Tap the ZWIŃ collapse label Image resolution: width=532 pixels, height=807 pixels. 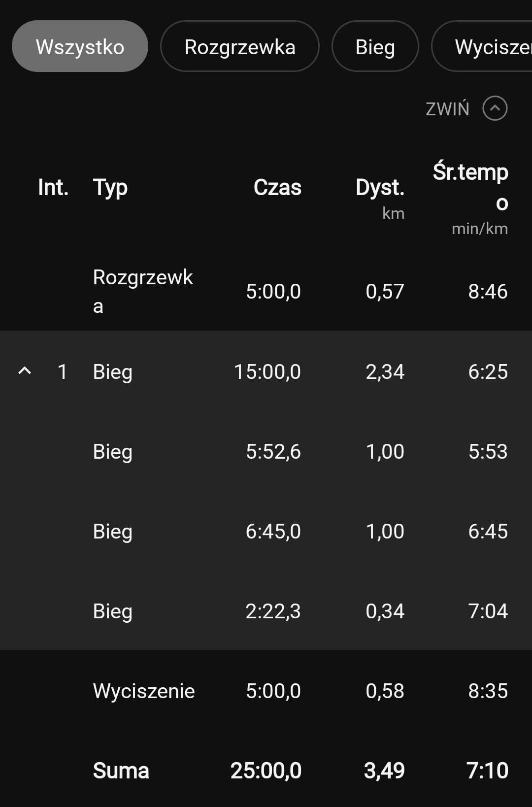click(x=447, y=109)
